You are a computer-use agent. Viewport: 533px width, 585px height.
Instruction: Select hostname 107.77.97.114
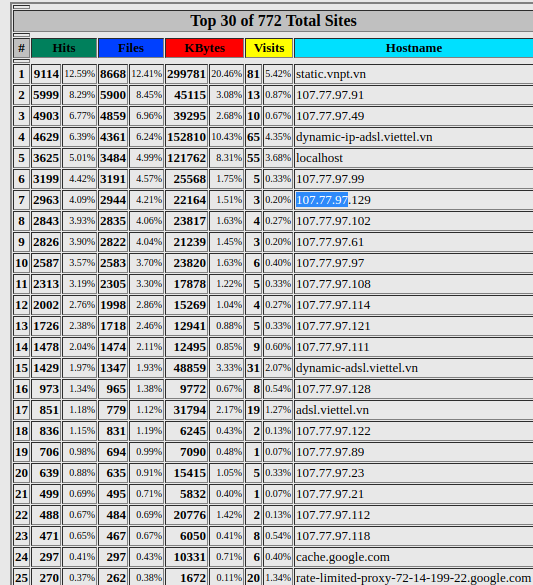click(x=333, y=305)
